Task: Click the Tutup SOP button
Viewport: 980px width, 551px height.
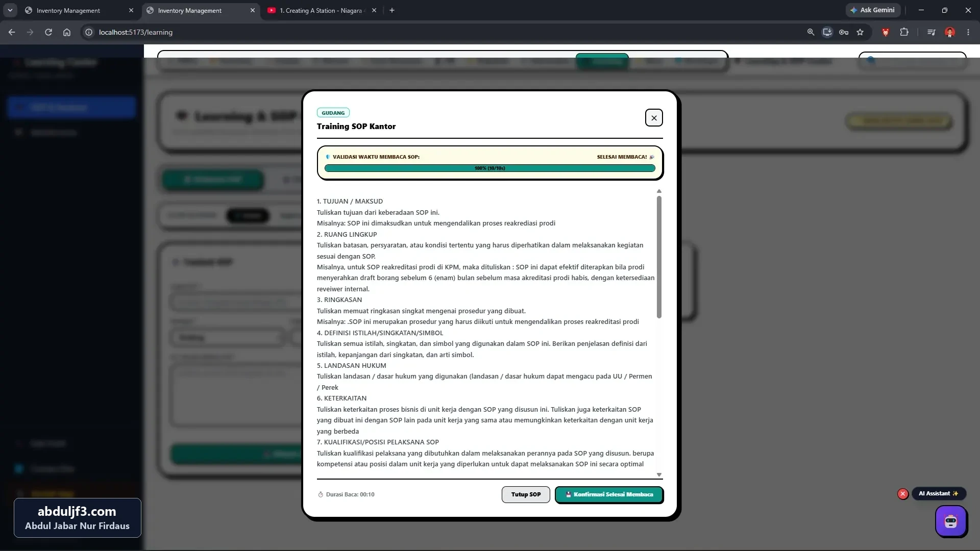Action: tap(526, 494)
